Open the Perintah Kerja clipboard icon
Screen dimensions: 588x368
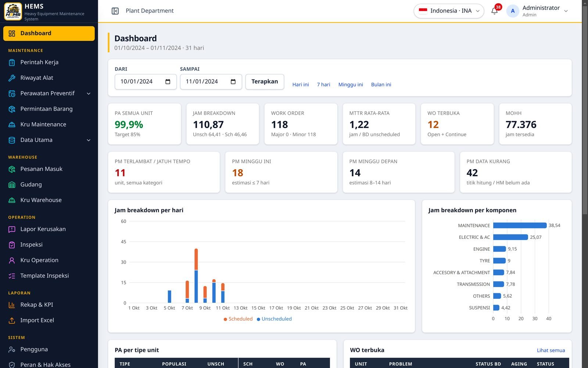12,63
